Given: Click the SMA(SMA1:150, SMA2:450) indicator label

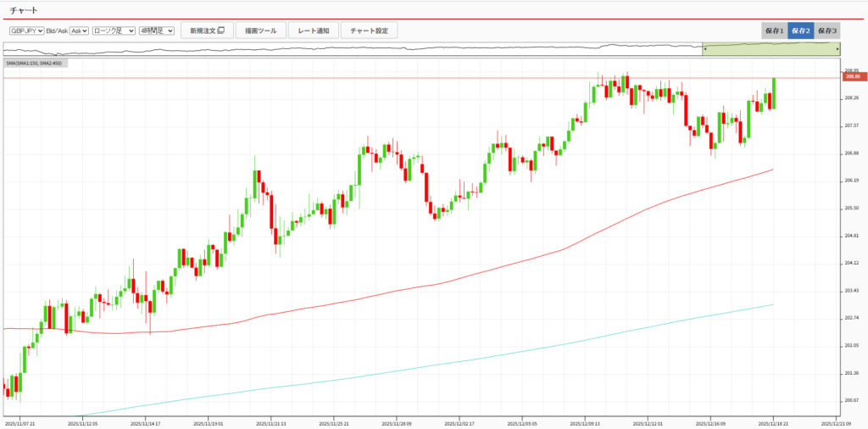Looking at the screenshot, I should point(35,63).
